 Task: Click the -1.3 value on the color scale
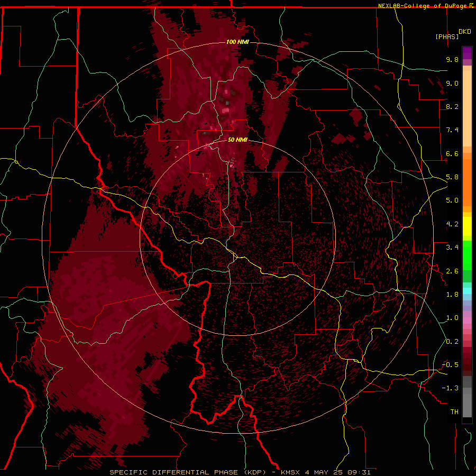point(450,388)
